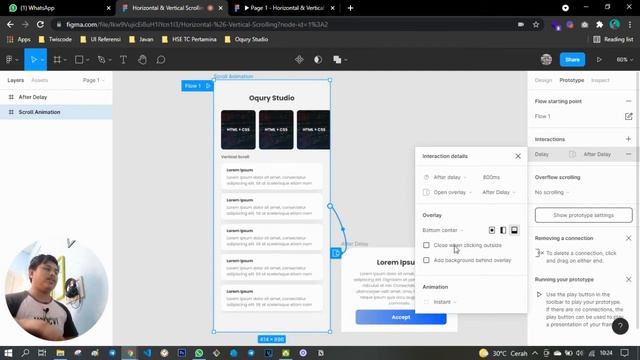Viewport: 640px width, 360px height.
Task: Set overlay position to left-aligned icon
Action: point(503,230)
